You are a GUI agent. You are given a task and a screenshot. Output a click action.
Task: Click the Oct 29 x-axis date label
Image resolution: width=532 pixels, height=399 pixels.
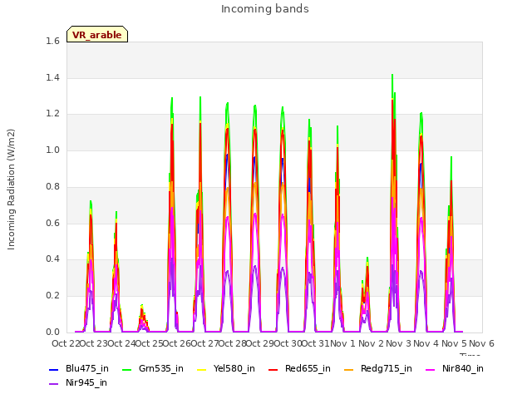click(260, 343)
